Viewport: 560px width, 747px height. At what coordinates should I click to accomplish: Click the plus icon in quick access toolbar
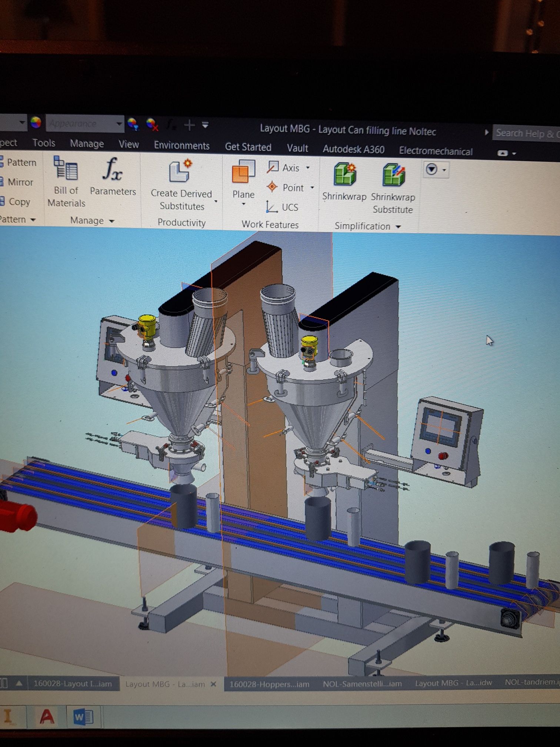[189, 125]
